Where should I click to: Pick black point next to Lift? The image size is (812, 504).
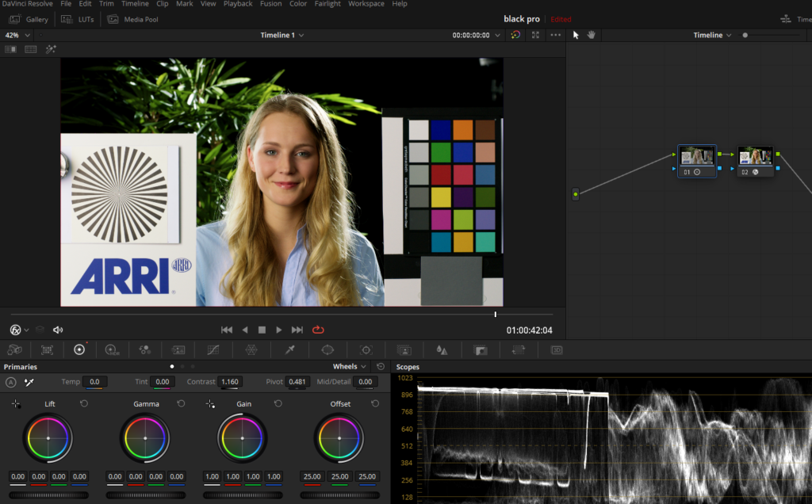(x=16, y=403)
